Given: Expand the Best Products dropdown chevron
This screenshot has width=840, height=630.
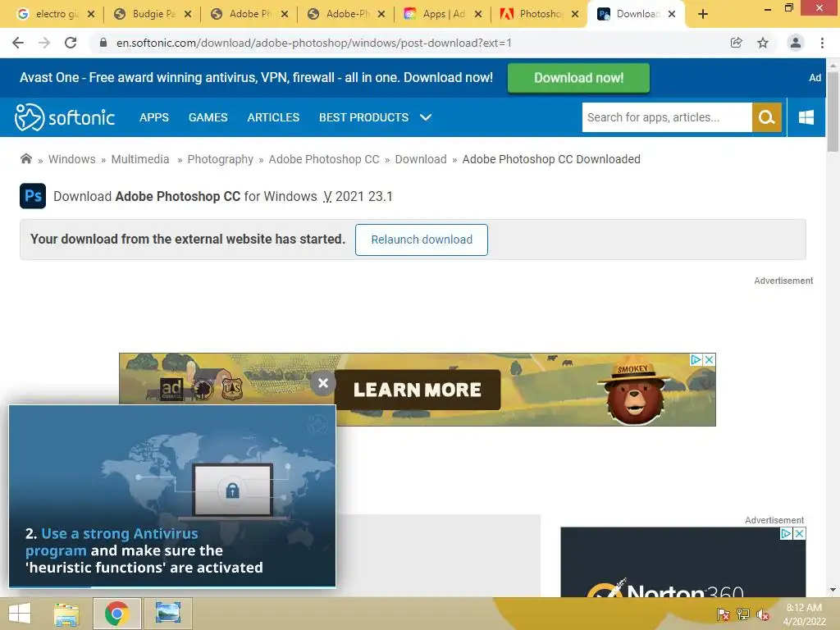Looking at the screenshot, I should 426,117.
